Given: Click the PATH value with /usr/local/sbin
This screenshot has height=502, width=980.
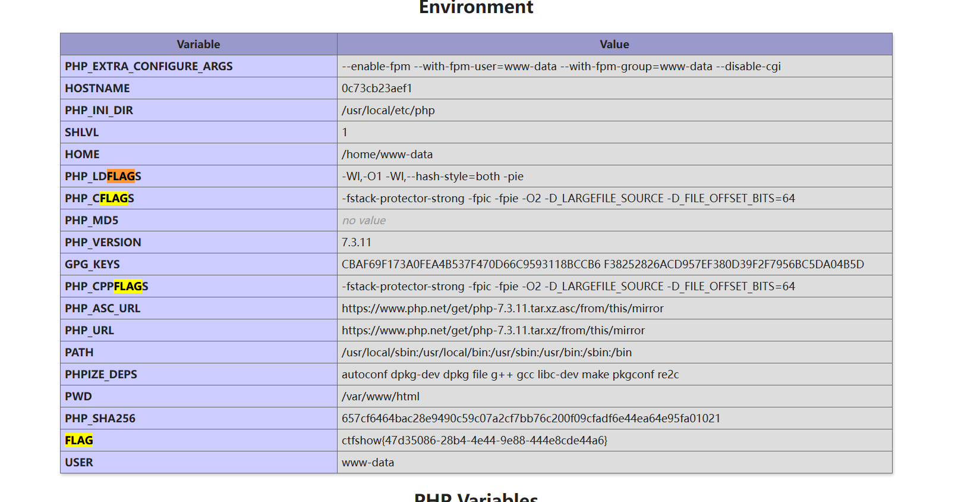Looking at the screenshot, I should coord(486,353).
